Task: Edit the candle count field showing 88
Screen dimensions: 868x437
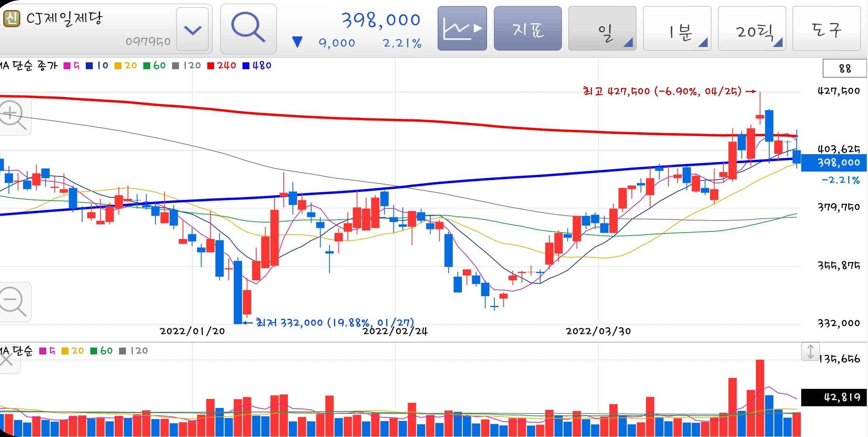Action: 845,68
